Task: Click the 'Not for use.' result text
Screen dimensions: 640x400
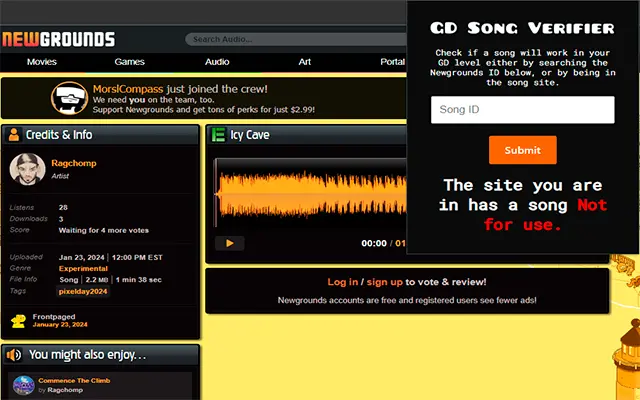Action: 545,215
